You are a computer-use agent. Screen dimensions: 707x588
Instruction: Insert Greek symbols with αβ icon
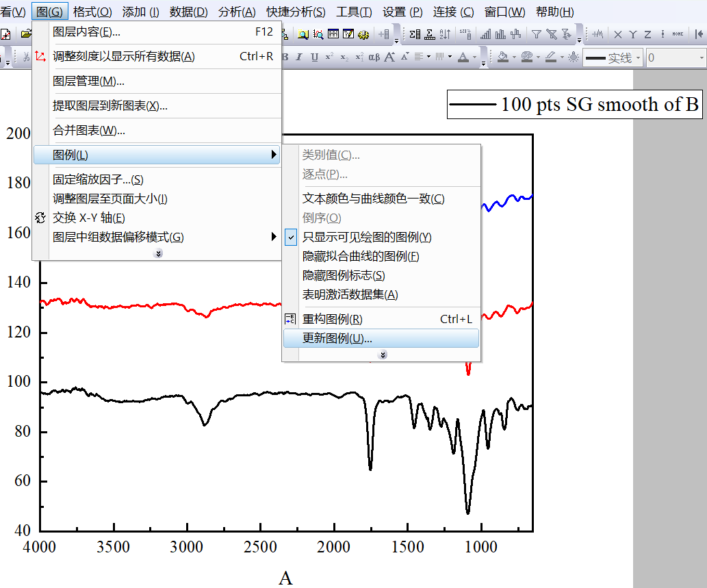[x=374, y=58]
